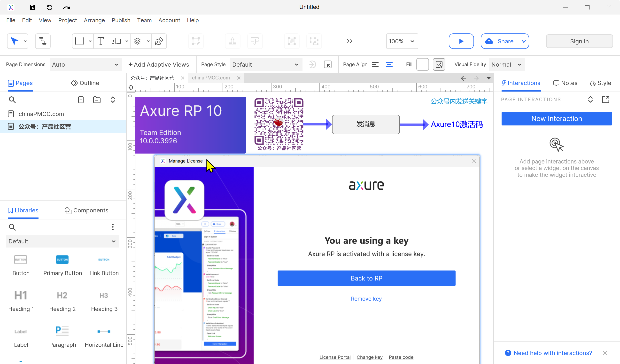This screenshot has height=364, width=620.
Task: Click the Pen drawing tool icon
Action: (159, 41)
